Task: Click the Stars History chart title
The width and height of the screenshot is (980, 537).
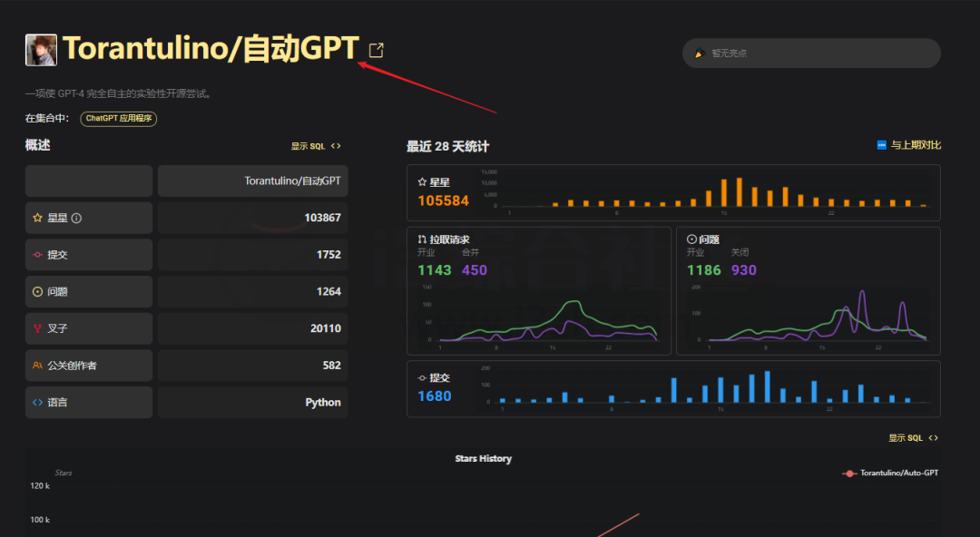Action: 483,458
